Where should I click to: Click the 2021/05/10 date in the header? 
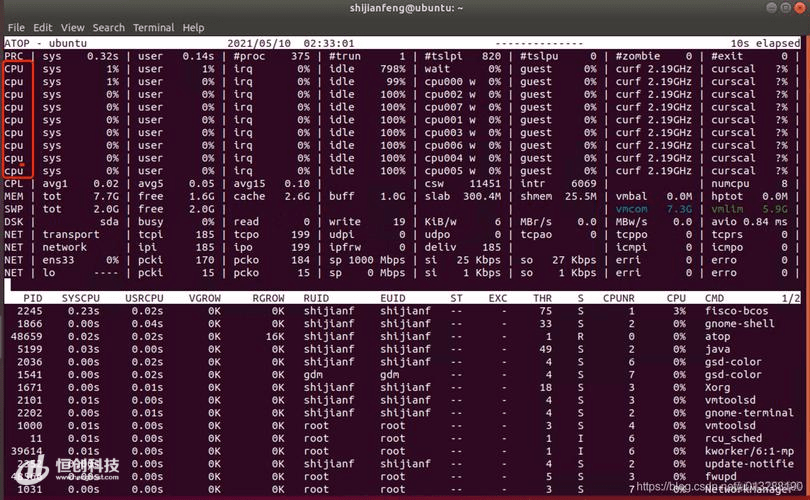[x=259, y=43]
